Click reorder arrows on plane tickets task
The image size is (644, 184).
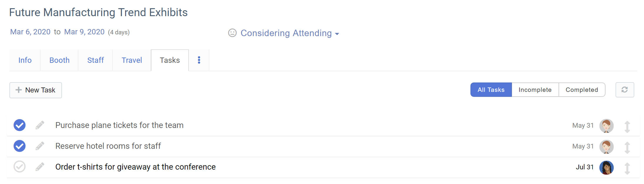(627, 127)
